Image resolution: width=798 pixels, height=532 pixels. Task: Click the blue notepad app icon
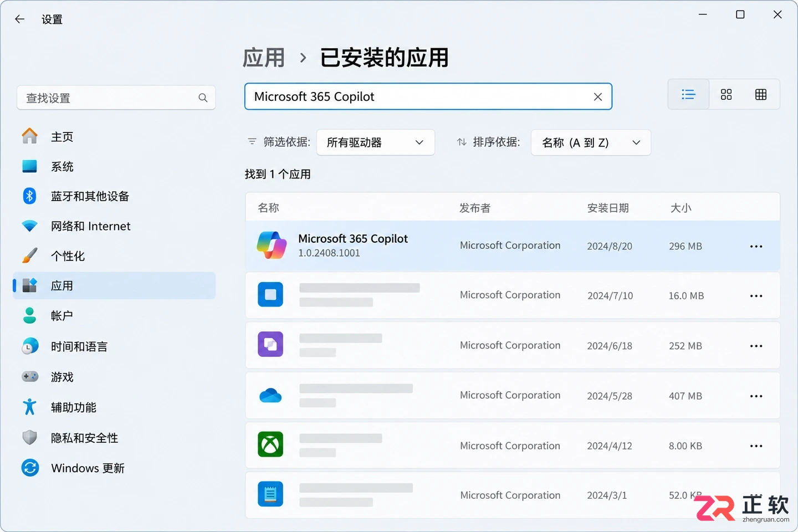point(270,494)
